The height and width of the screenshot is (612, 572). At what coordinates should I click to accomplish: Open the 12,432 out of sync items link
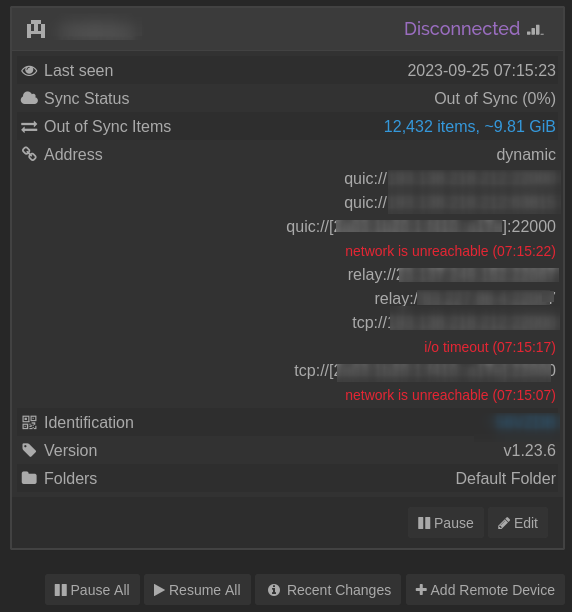[x=469, y=126]
